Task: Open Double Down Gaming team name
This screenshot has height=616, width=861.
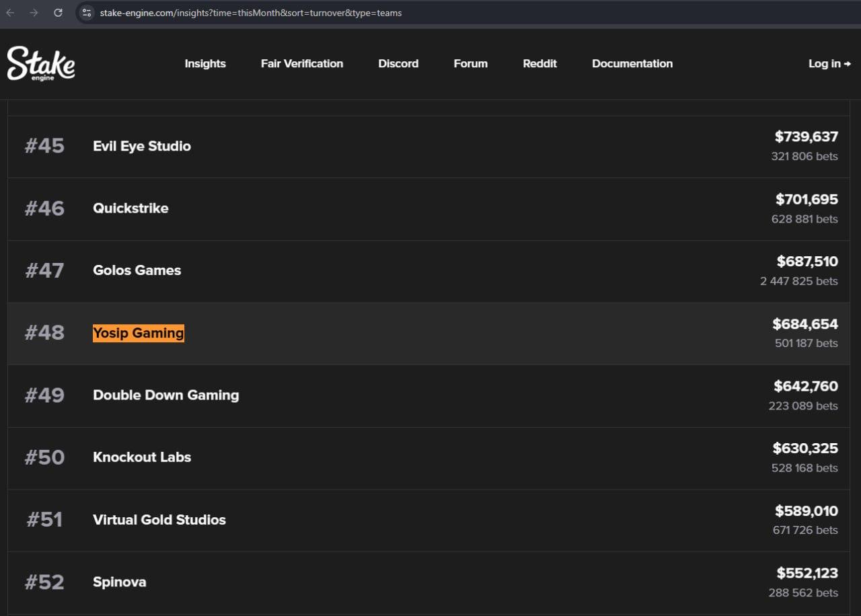Action: (x=166, y=395)
